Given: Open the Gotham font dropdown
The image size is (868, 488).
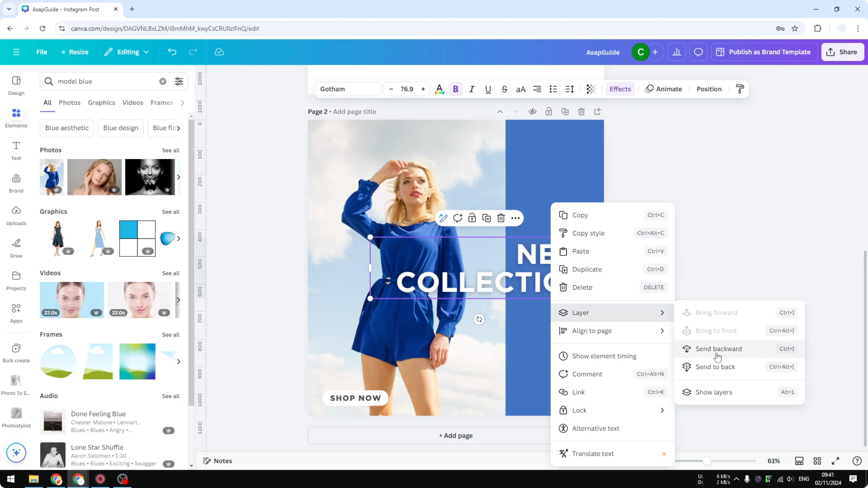Looking at the screenshot, I should coord(348,89).
